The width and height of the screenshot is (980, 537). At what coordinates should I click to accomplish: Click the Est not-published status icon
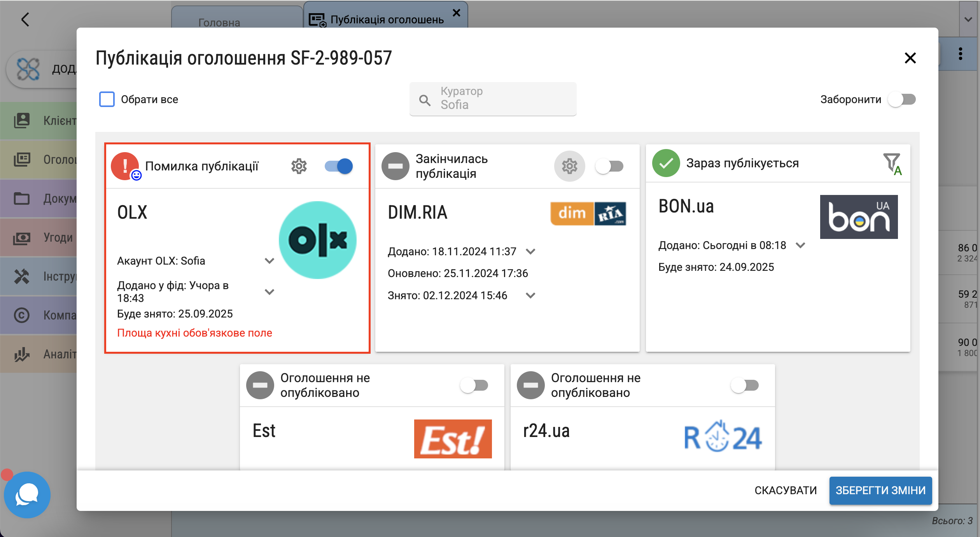tap(260, 385)
